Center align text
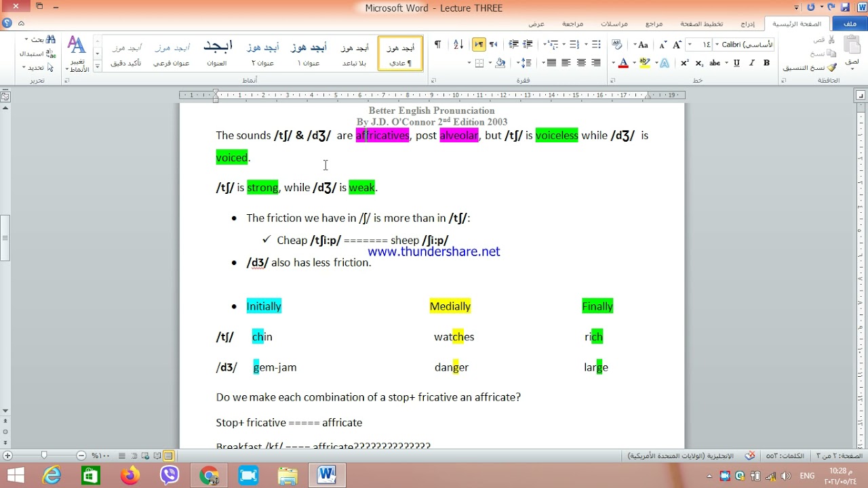Viewport: 868px width, 488px height. [x=581, y=63]
